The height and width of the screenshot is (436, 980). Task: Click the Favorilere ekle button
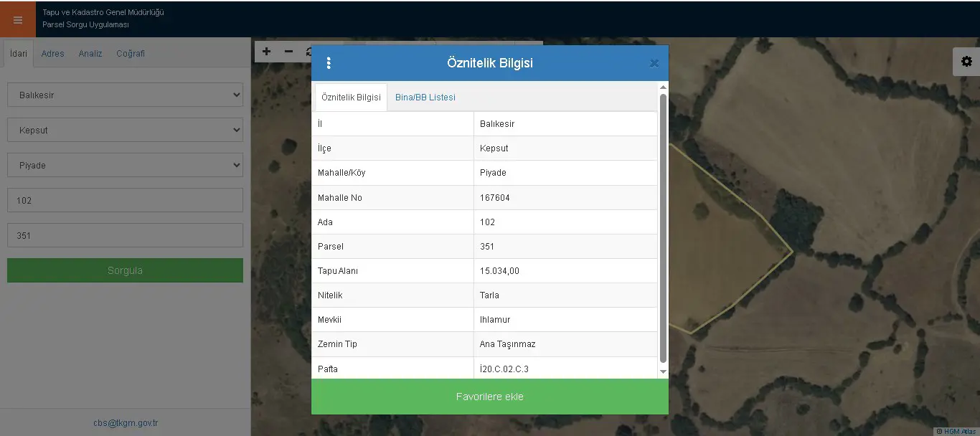click(x=490, y=397)
